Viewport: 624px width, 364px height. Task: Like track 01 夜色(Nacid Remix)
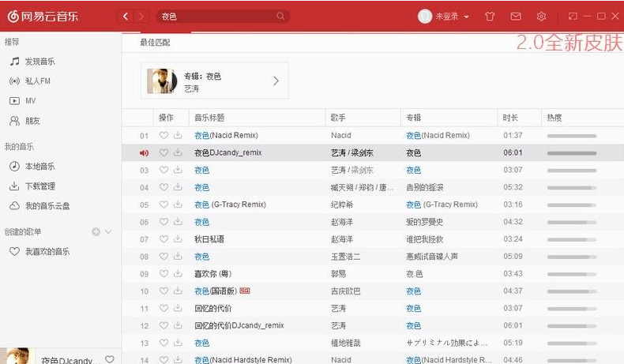pos(164,135)
